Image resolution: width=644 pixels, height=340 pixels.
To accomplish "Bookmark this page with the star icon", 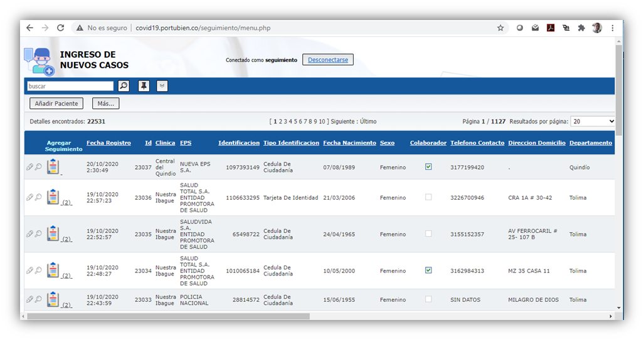I will [500, 28].
